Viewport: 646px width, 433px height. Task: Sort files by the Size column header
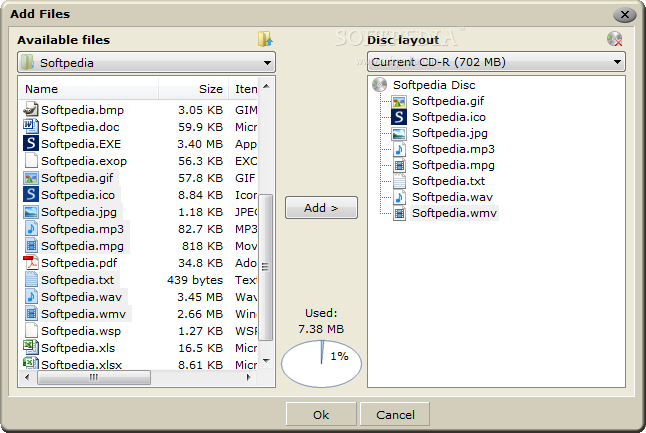(193, 89)
